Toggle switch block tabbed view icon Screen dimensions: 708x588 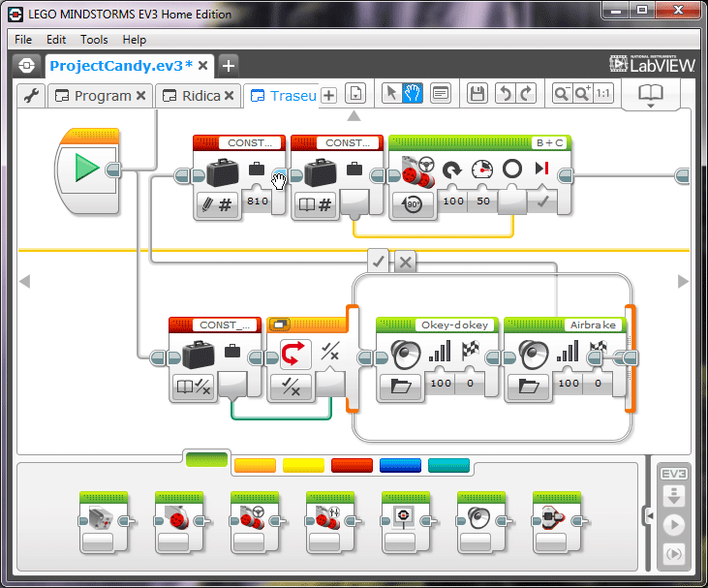(x=280, y=325)
